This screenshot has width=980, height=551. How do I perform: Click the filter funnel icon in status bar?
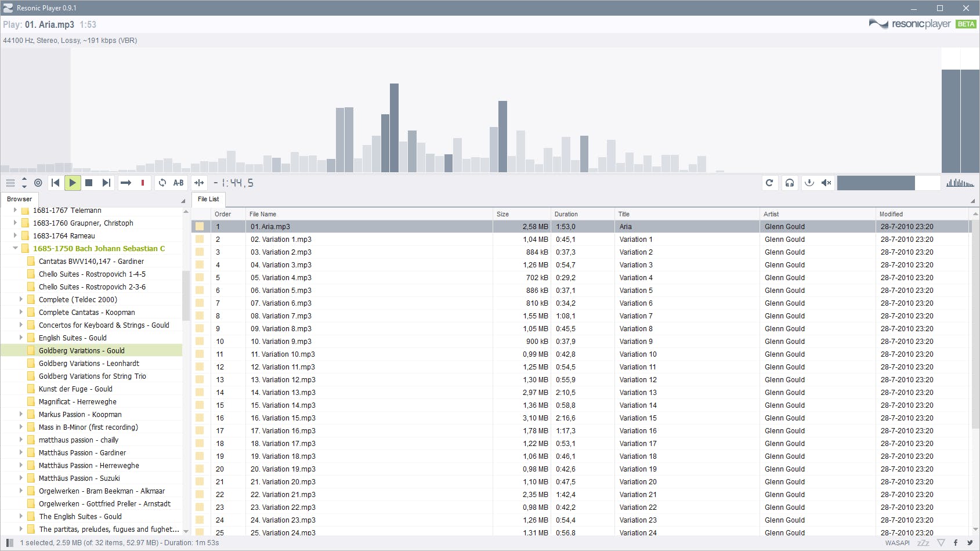tap(941, 543)
